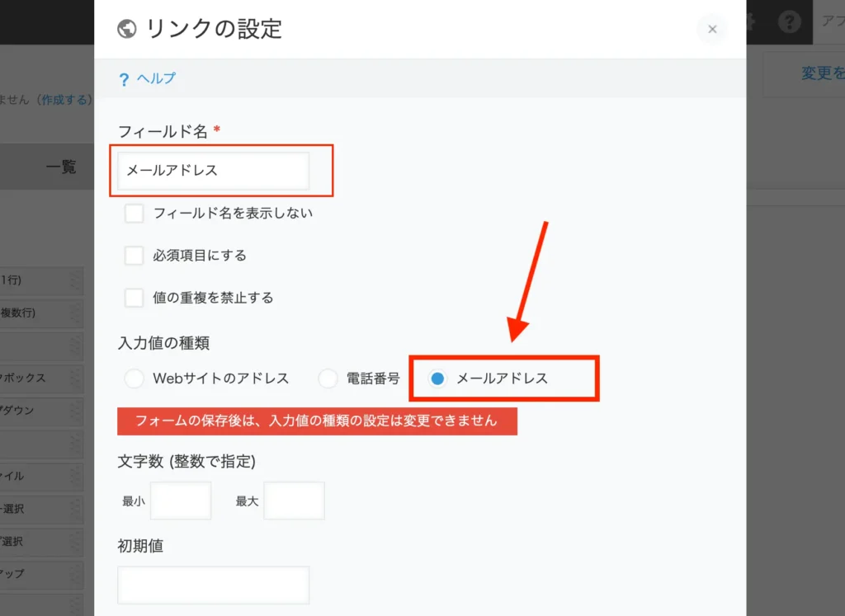This screenshot has height=616, width=845.
Task: Click the globe icon beside リンクの設定 title
Action: click(128, 28)
